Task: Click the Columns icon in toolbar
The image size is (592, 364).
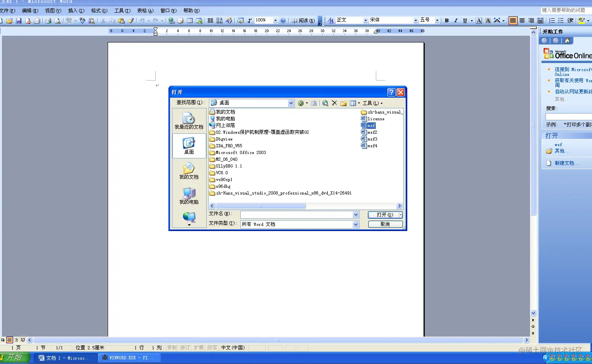Action: [210, 21]
